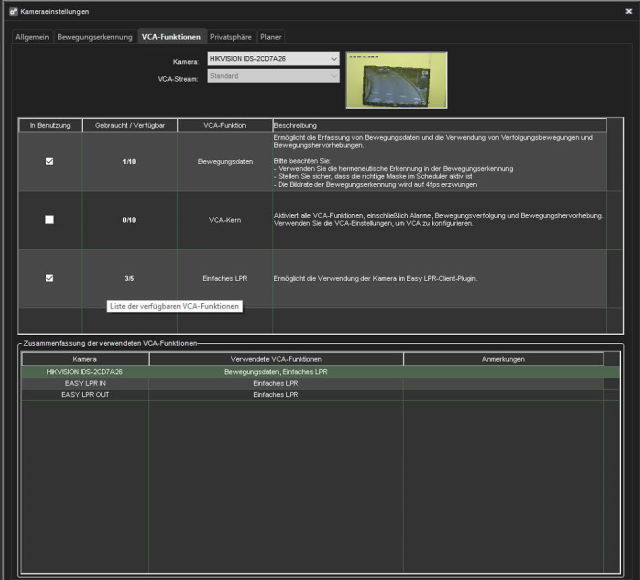The image size is (640, 580).
Task: Go to the Privatsphäre tab
Action: click(230, 37)
